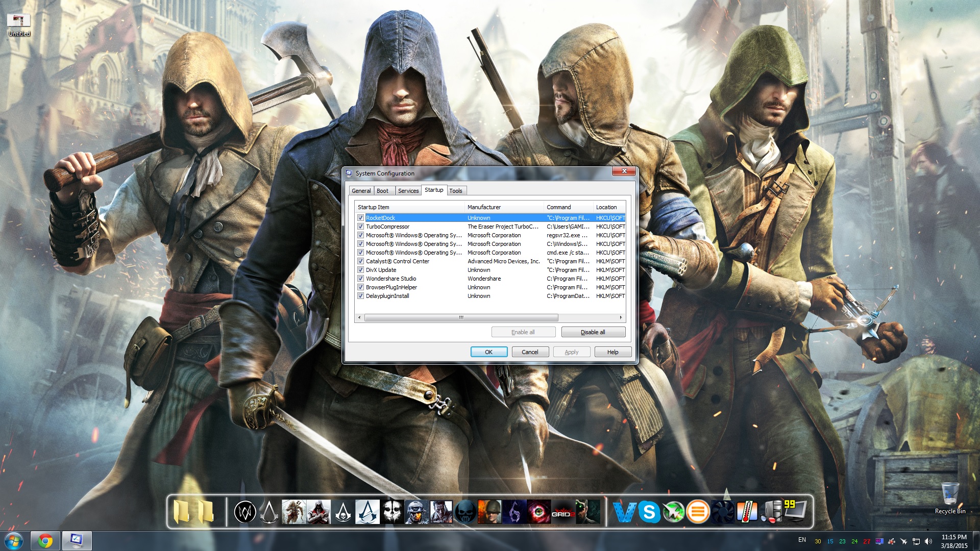The image size is (980, 551).
Task: Switch to the Services tab
Action: click(x=408, y=191)
